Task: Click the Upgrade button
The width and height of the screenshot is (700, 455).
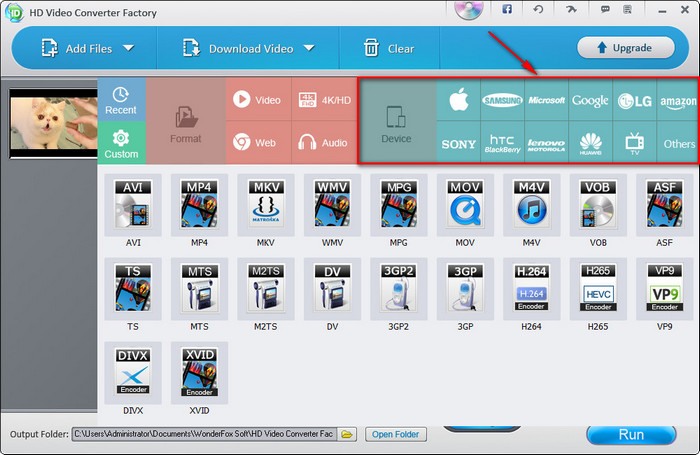Action: click(x=625, y=47)
